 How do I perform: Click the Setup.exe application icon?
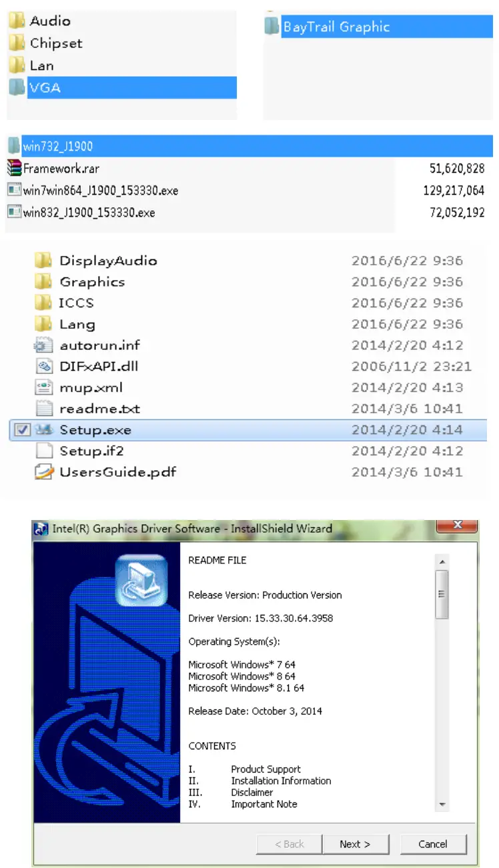pyautogui.click(x=43, y=430)
